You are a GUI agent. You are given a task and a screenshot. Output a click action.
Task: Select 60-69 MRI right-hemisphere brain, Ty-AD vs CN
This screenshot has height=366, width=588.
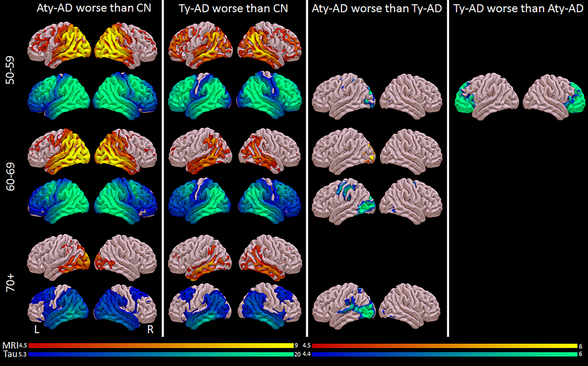pyautogui.click(x=269, y=151)
